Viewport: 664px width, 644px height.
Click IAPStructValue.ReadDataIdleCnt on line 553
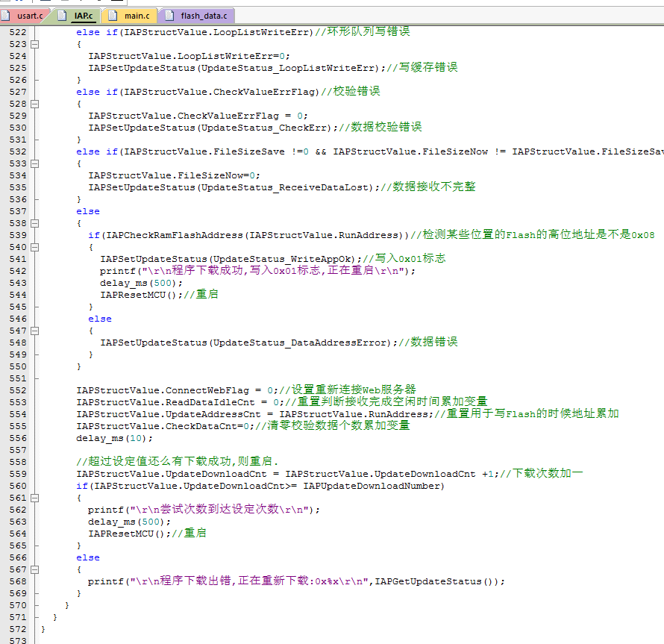tap(166, 402)
